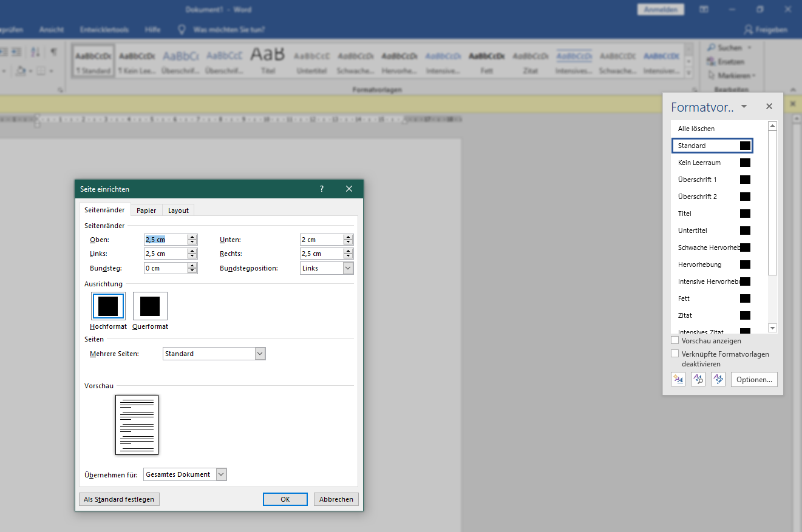Open the Formatvorlagen pane options arrow
Viewport: 802px width, 532px height.
tap(744, 106)
